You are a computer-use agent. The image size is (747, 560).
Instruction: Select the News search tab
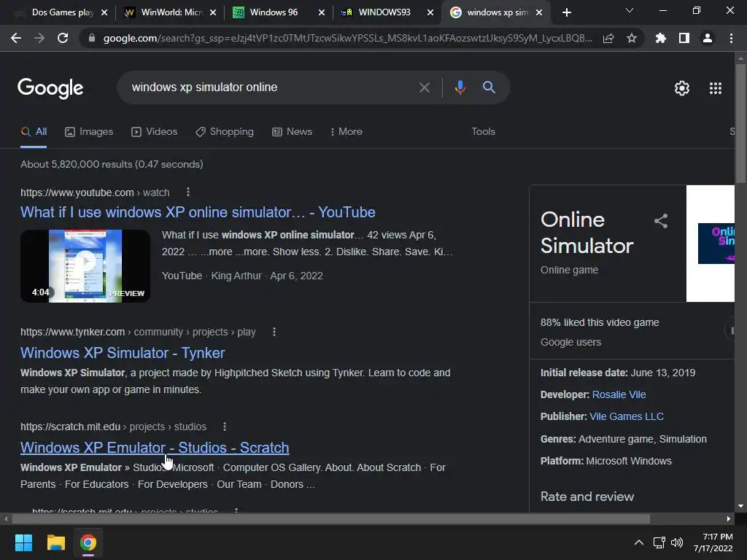pos(292,132)
